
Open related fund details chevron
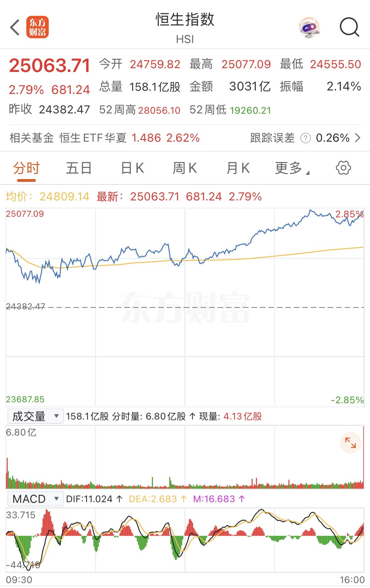pos(357,138)
